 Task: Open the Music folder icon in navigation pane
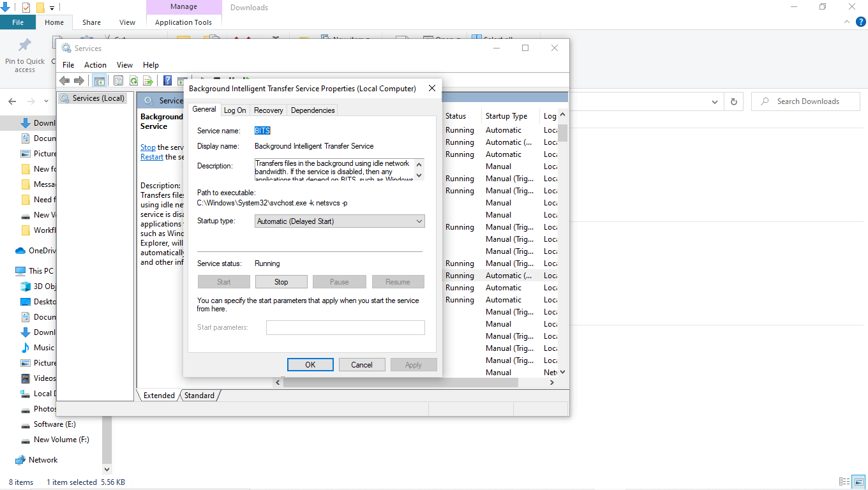click(x=26, y=348)
